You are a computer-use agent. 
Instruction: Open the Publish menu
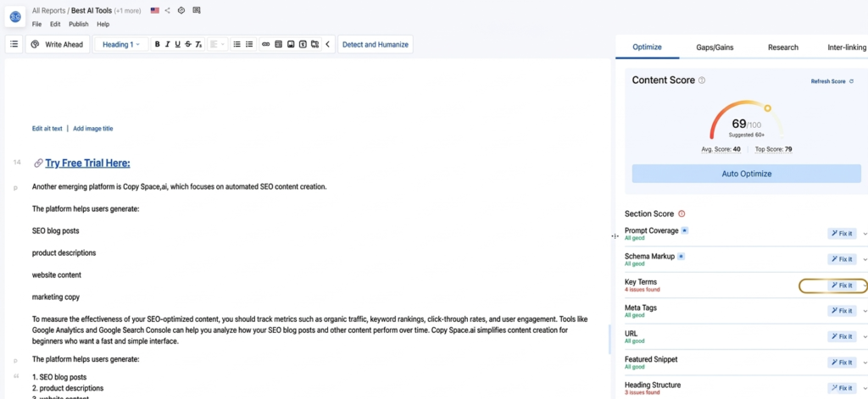[x=78, y=25]
